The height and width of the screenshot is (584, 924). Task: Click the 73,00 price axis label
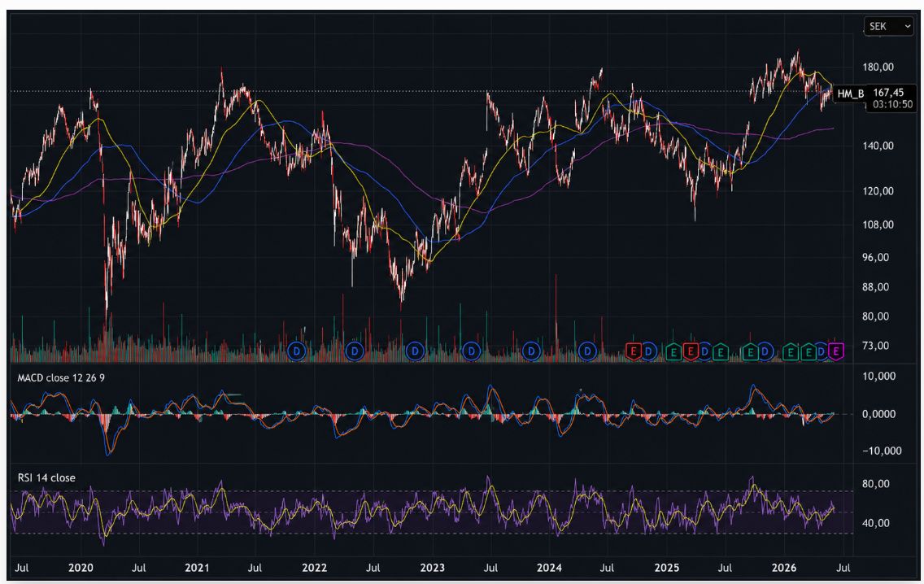click(x=876, y=346)
